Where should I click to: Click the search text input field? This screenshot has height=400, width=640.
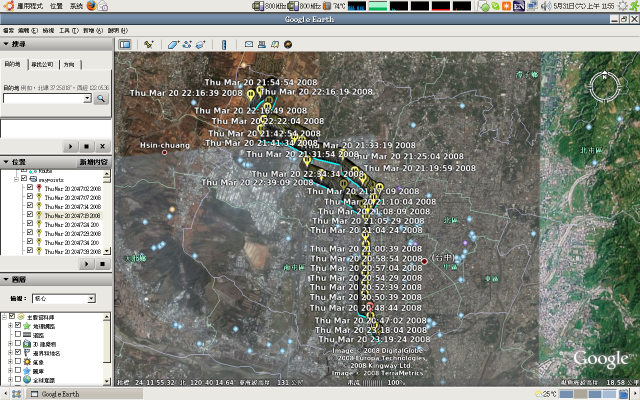click(x=43, y=98)
